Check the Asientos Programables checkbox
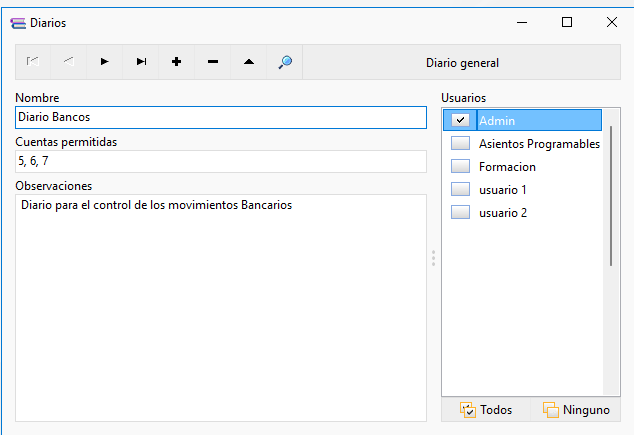 coord(460,143)
